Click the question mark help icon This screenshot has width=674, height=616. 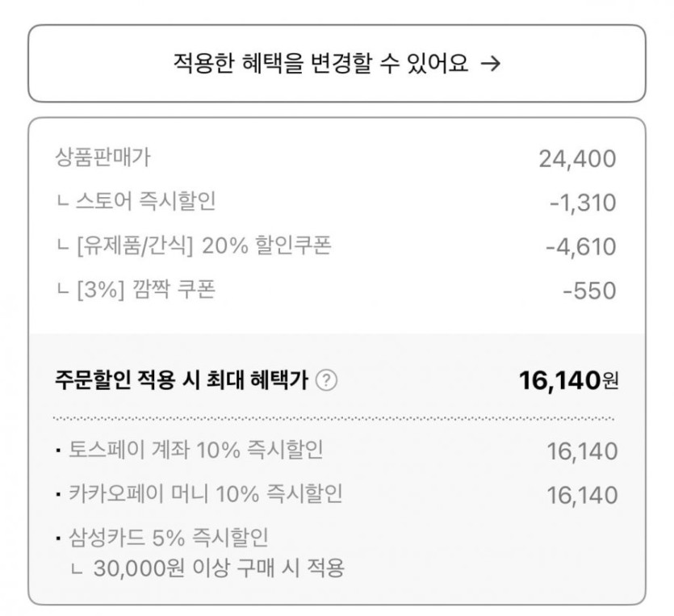[x=326, y=379]
